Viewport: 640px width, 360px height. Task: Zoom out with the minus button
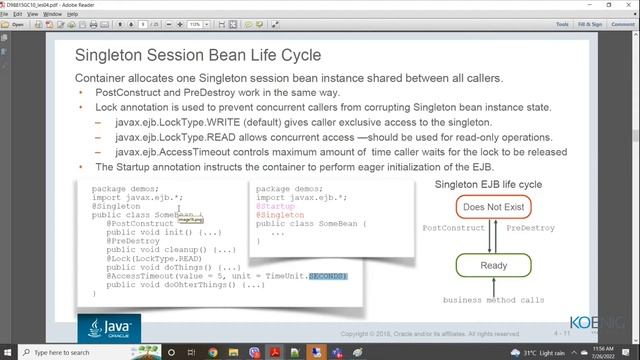(x=169, y=25)
